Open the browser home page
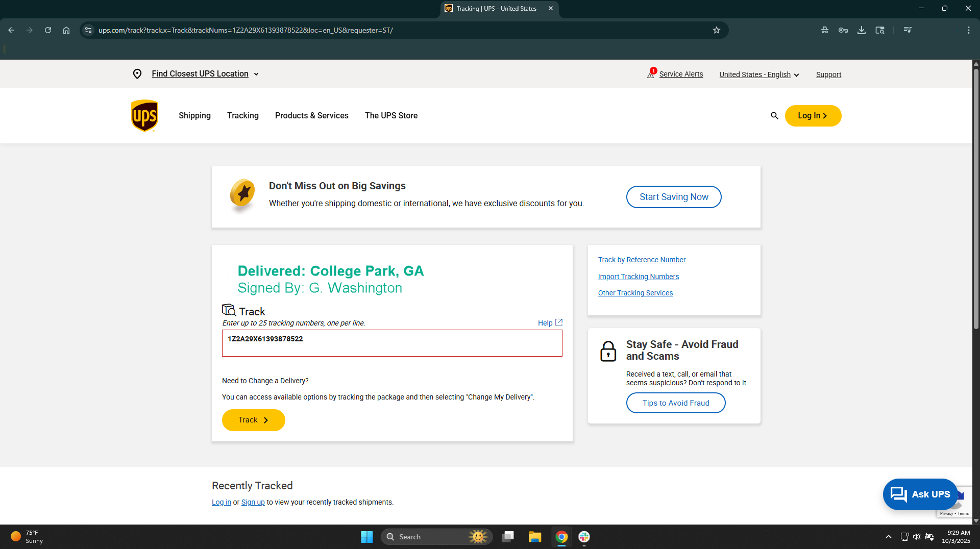 (66, 30)
